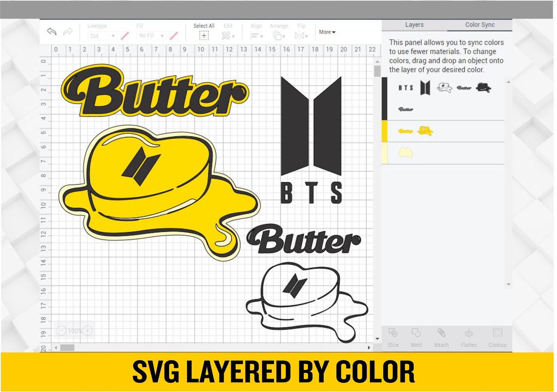Viewport: 557px width, 392px height.
Task: Select the cream color bar in Color Sync
Action: (x=385, y=153)
